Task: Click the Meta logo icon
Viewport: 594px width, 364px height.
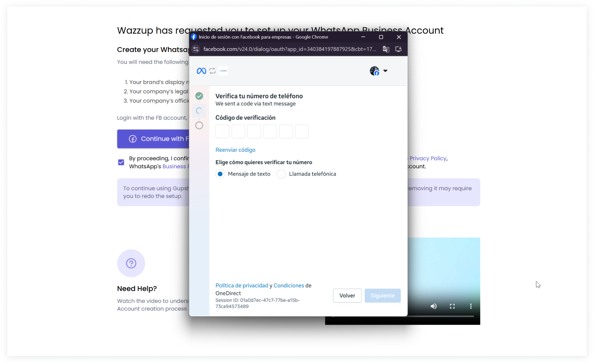Action: pyautogui.click(x=201, y=71)
